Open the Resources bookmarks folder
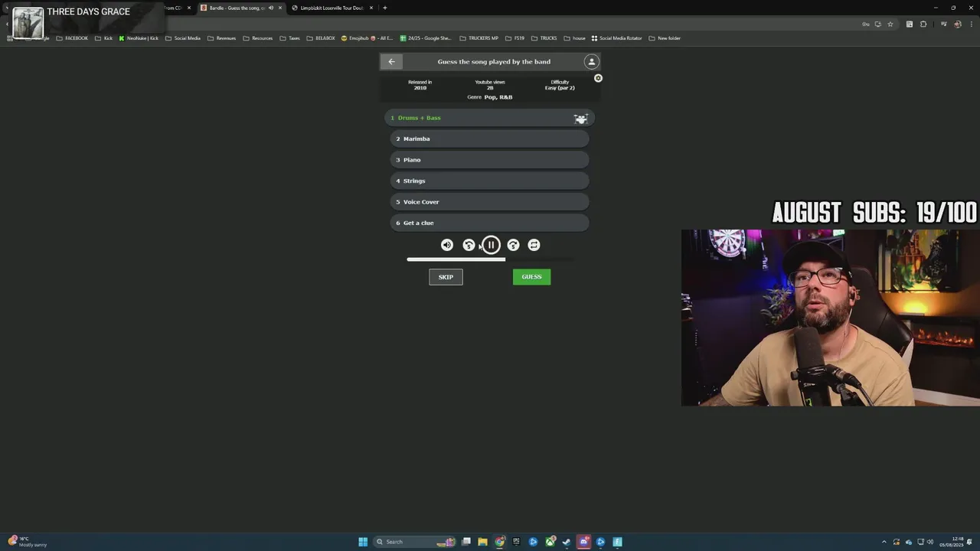 pyautogui.click(x=258, y=38)
